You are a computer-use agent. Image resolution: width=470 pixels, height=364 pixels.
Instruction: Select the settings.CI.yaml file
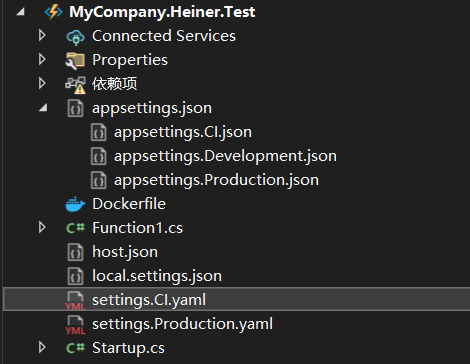pos(236,299)
